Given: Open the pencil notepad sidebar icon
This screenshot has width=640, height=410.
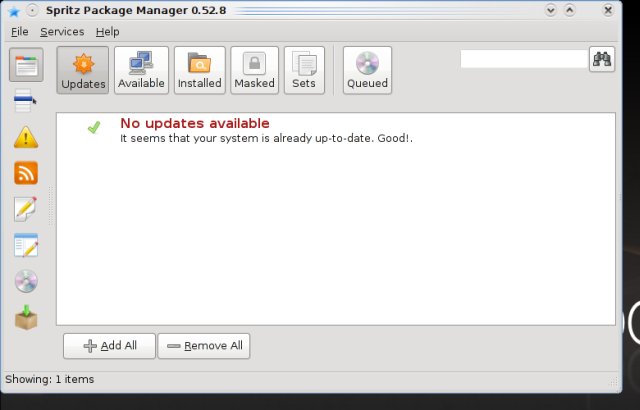Looking at the screenshot, I should pos(25,209).
